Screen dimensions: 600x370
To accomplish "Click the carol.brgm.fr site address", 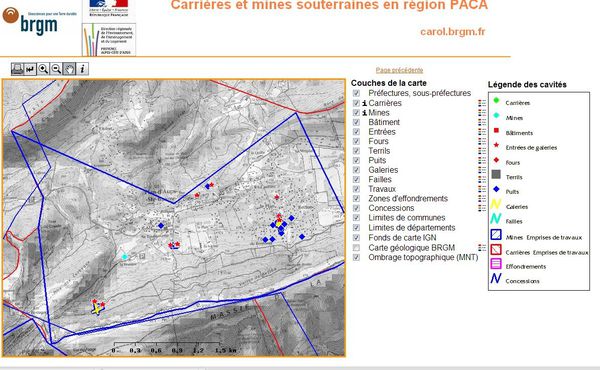I will pyautogui.click(x=453, y=31).
